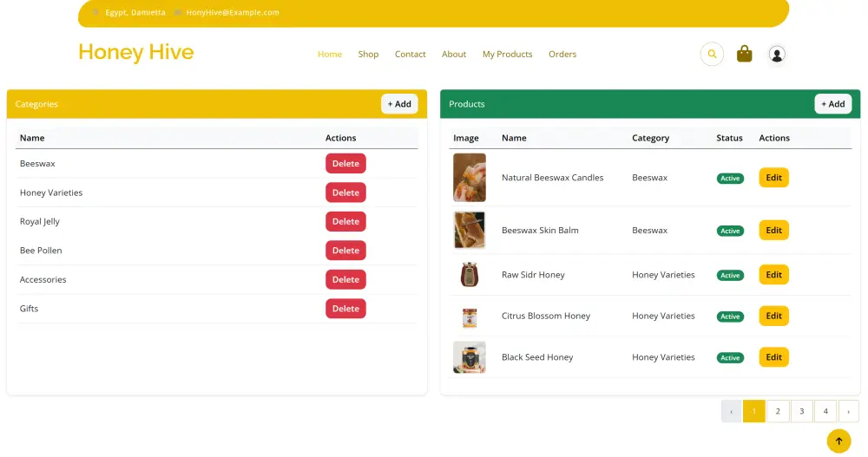Click Egypt, Damietta location text
868x457 pixels.
[135, 12]
